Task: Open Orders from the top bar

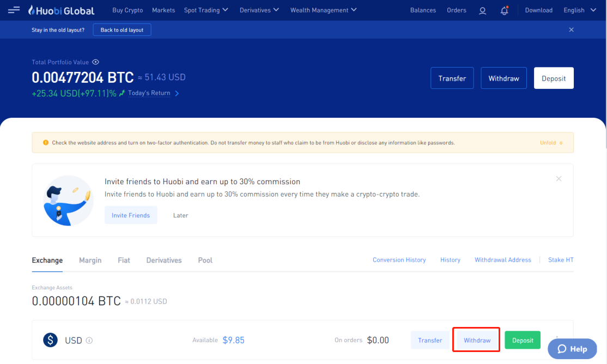Action: click(x=457, y=10)
